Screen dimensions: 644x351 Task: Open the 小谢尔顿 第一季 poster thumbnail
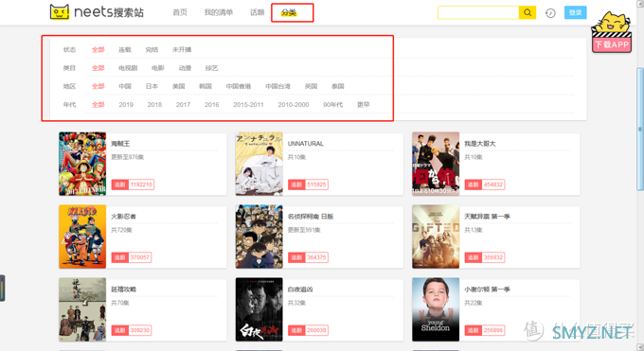pos(436,309)
